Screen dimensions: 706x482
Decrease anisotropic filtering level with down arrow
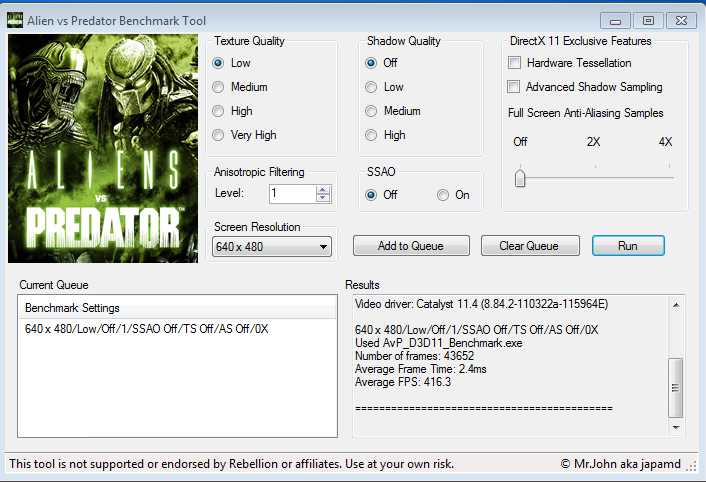pyautogui.click(x=322, y=198)
